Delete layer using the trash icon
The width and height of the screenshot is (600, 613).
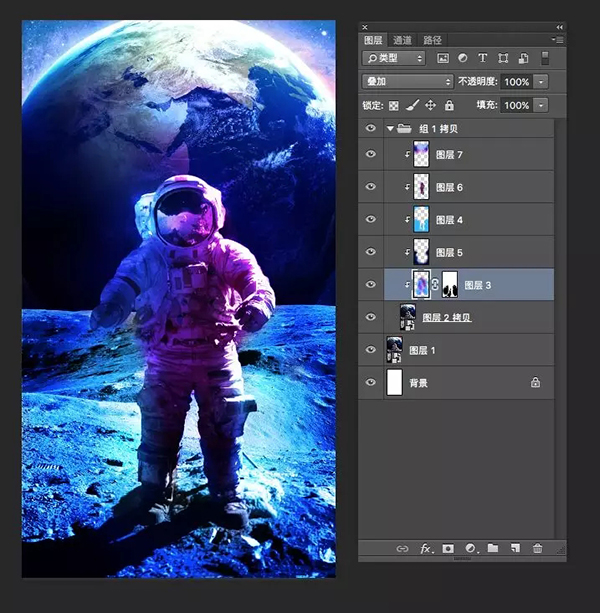(x=538, y=548)
